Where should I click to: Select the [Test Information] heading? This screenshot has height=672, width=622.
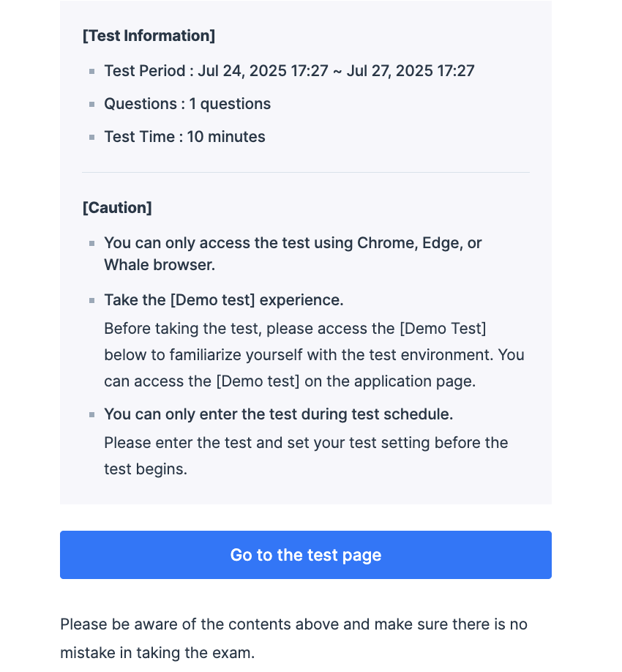pos(149,35)
